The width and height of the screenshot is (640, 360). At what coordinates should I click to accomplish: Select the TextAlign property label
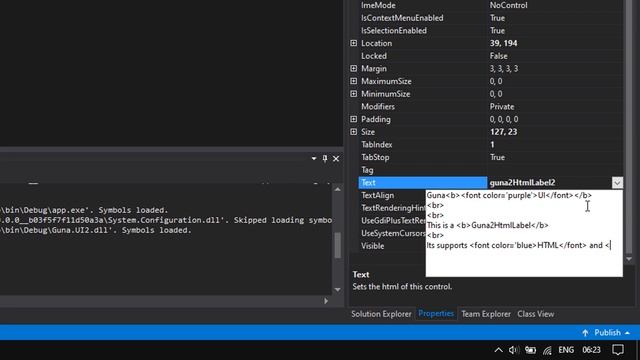coord(378,195)
